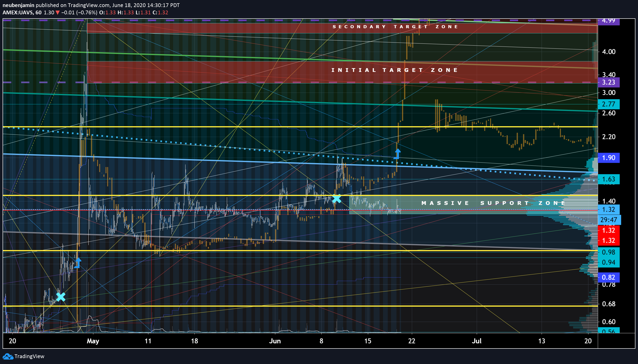Click the cyan X marker near late April
638x364 pixels.
(x=60, y=297)
